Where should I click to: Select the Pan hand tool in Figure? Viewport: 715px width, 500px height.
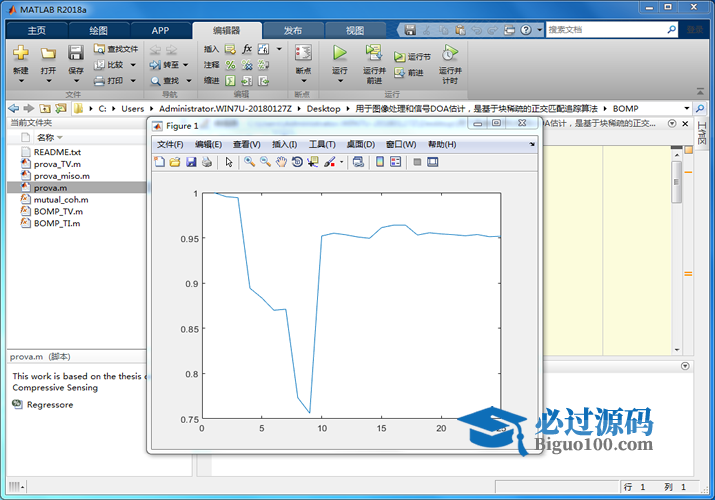[x=281, y=162]
